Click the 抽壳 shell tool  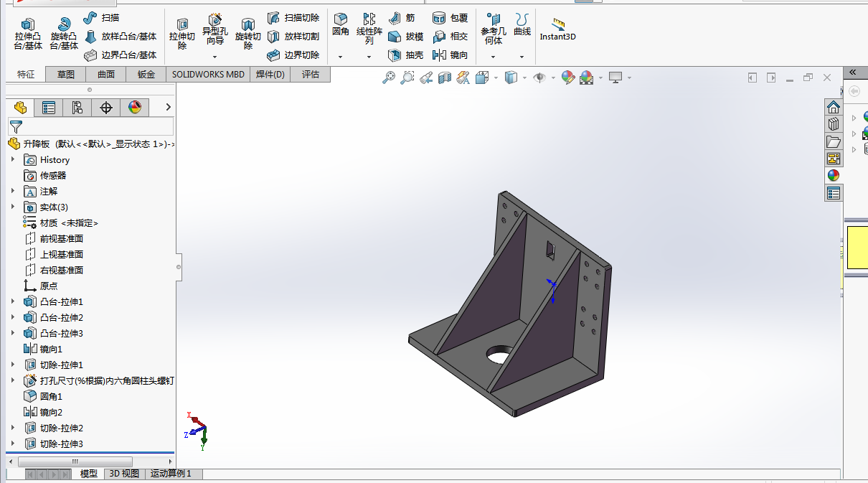pos(406,55)
